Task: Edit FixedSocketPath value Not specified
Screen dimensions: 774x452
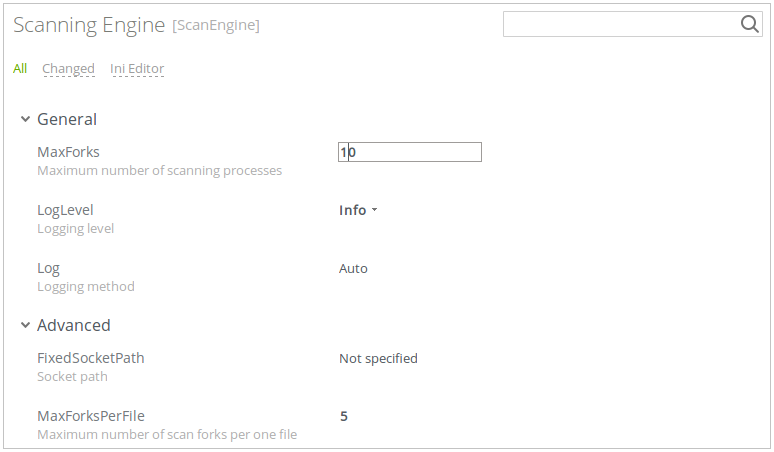Action: tap(378, 358)
